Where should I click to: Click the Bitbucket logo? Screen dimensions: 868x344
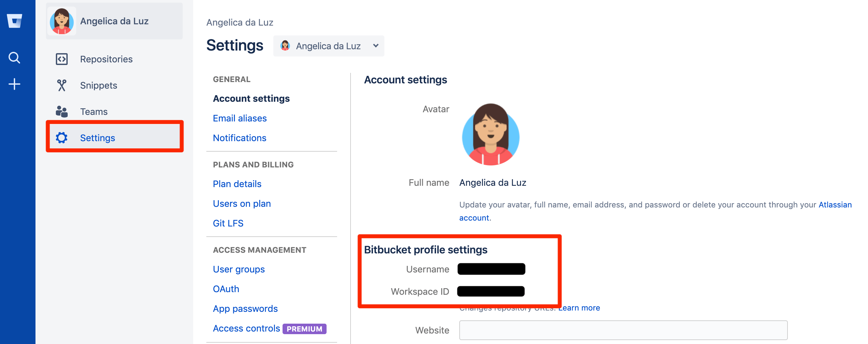click(x=14, y=21)
